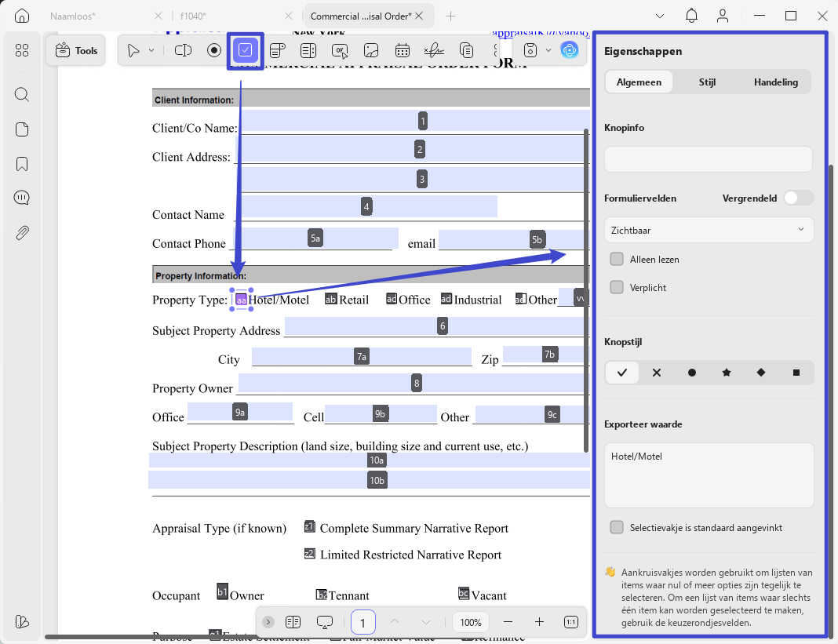This screenshot has height=644, width=838.
Task: Choose the star Knopstijl option
Action: pos(727,373)
